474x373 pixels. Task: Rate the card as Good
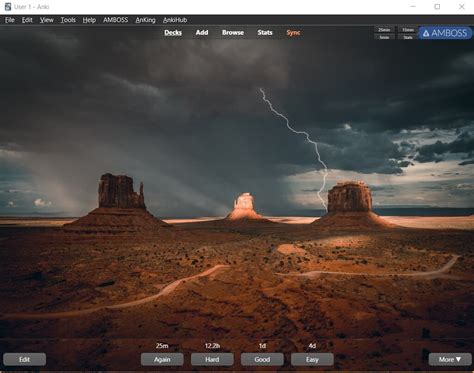pyautogui.click(x=262, y=359)
